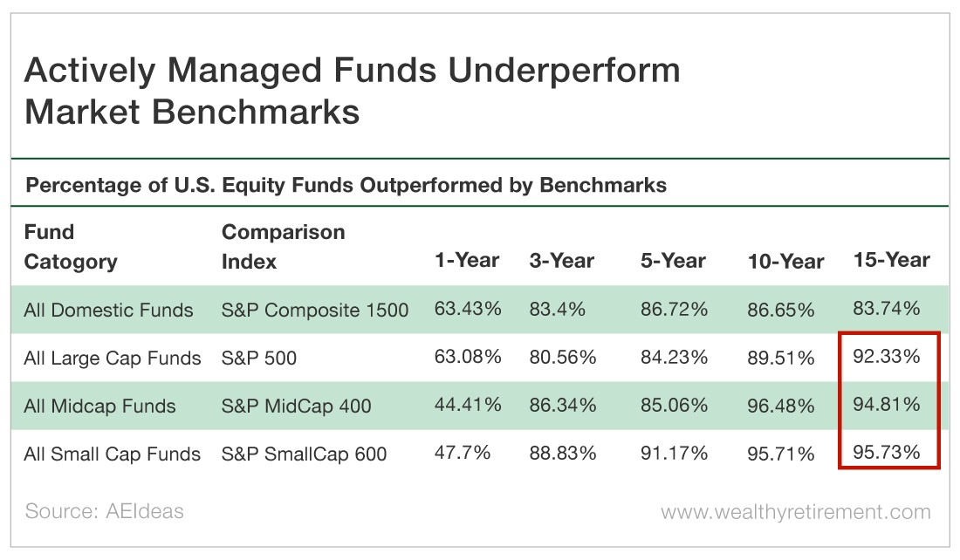The image size is (960, 560).
Task: Select the All Domestic Funds row label
Action: point(108,311)
